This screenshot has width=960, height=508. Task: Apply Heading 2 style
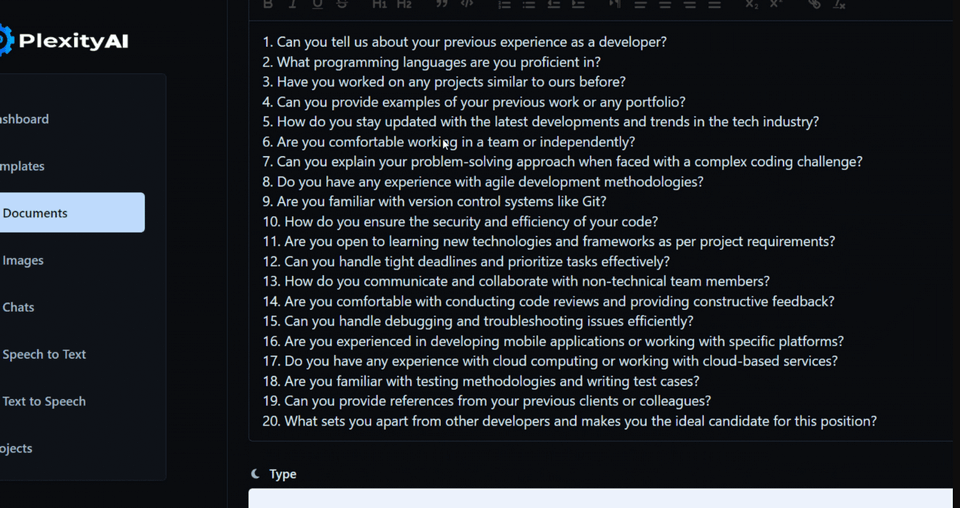point(404,4)
